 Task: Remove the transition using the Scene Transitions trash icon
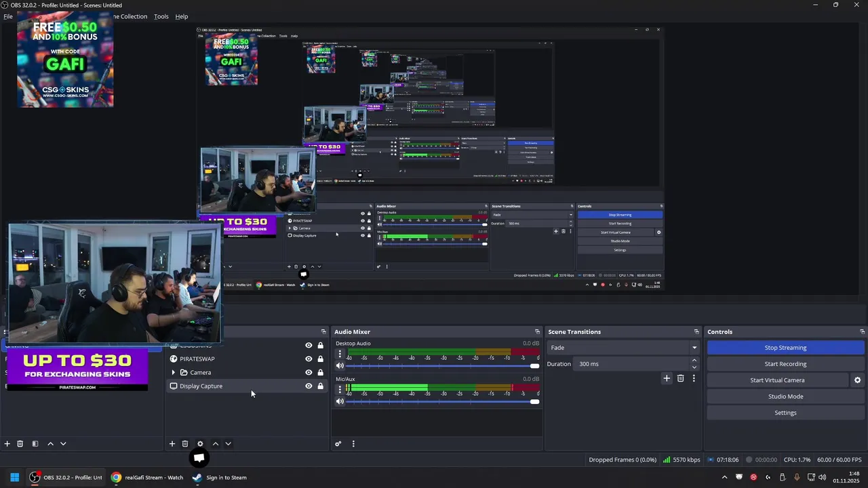[681, 378]
